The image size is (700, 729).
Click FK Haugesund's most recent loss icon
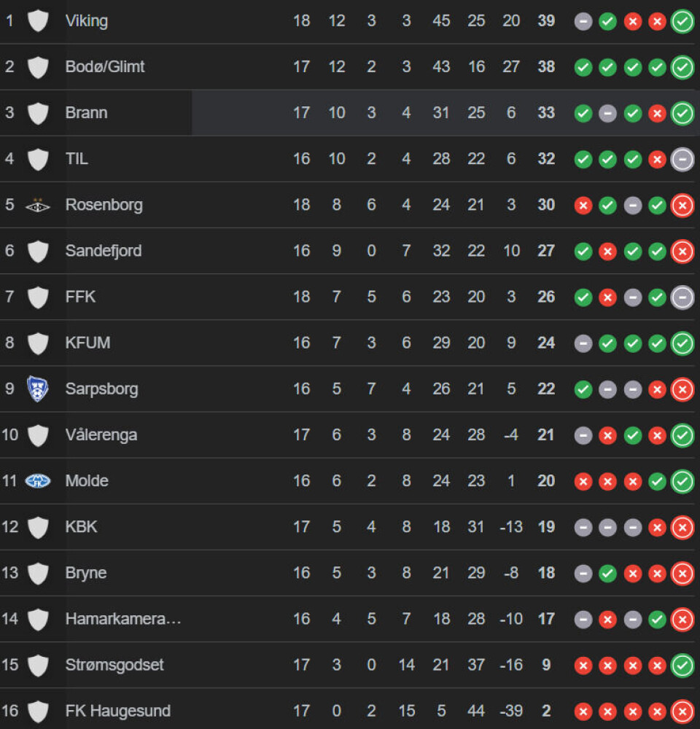682,712
